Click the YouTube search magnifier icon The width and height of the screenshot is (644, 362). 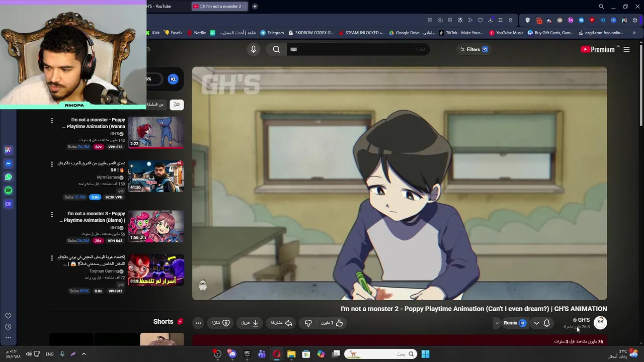pyautogui.click(x=276, y=49)
